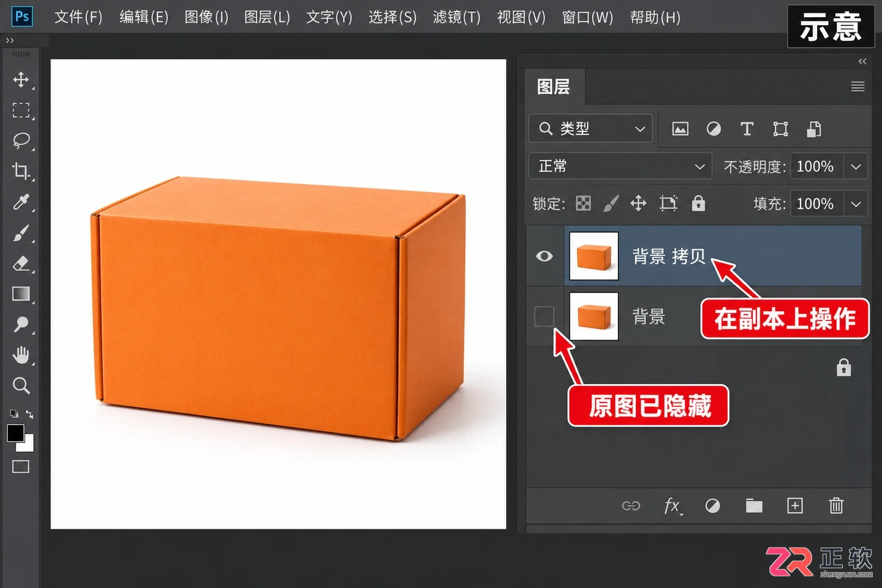Screen dimensions: 882x588
Task: Select the Hand tool
Action: [21, 355]
